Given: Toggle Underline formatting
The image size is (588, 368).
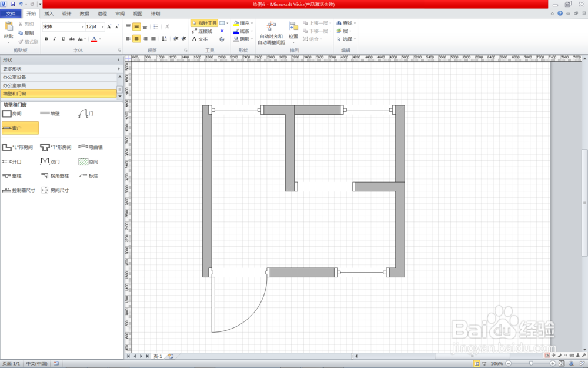Looking at the screenshot, I should tap(63, 39).
